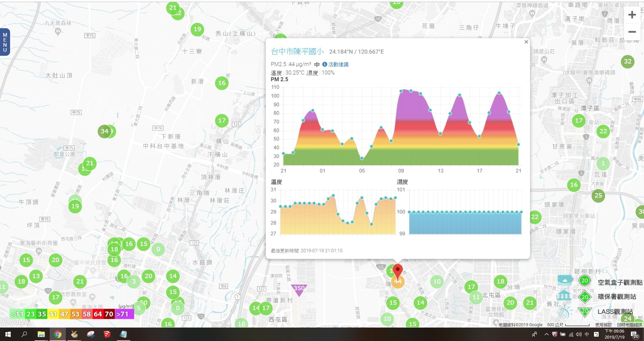
Task: Click the PM 2.5 chart heading
Action: click(279, 79)
